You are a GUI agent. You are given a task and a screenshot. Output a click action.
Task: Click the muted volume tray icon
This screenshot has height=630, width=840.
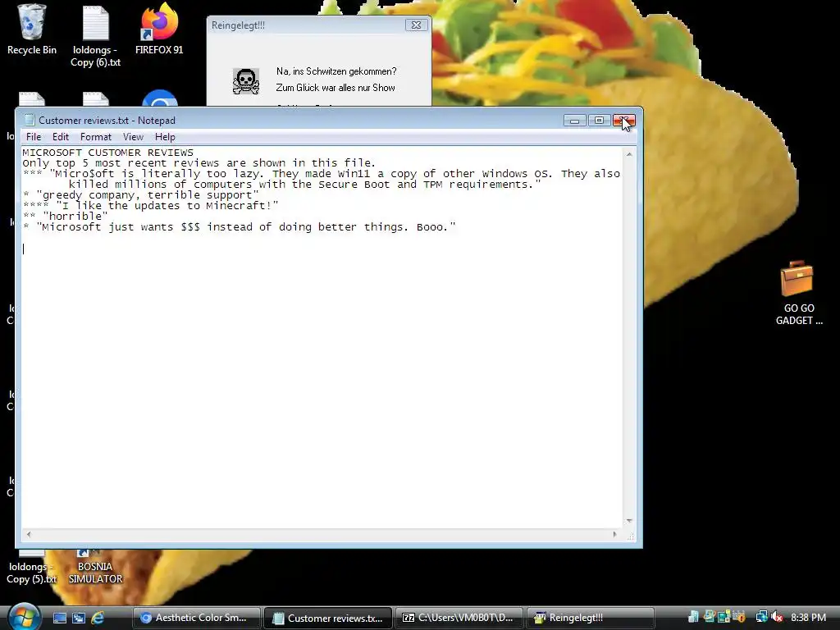pos(778,617)
